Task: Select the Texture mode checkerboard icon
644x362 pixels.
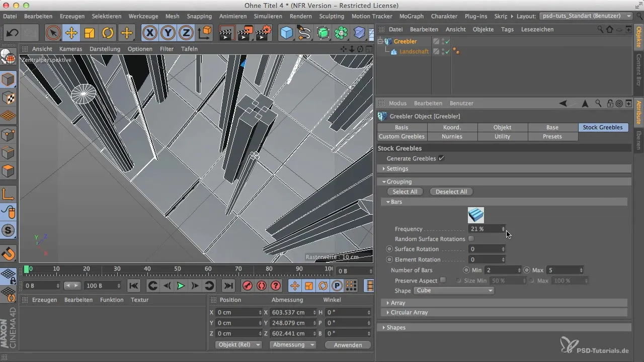Action: (x=9, y=98)
